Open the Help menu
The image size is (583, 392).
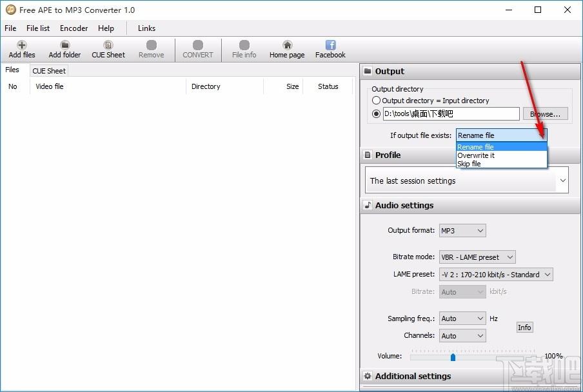(x=106, y=28)
